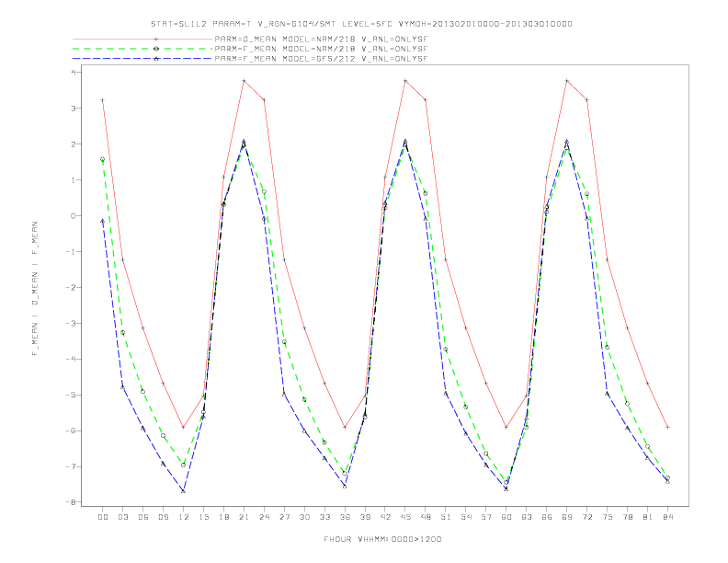Click y-axis tick label 3
728x563 pixels.
pos(74,108)
